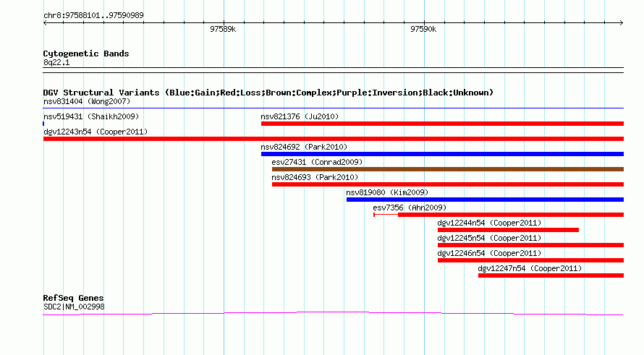Click the dgv12247n54 (Cooper2011) label
The height and width of the screenshot is (355, 644).
pyautogui.click(x=530, y=268)
